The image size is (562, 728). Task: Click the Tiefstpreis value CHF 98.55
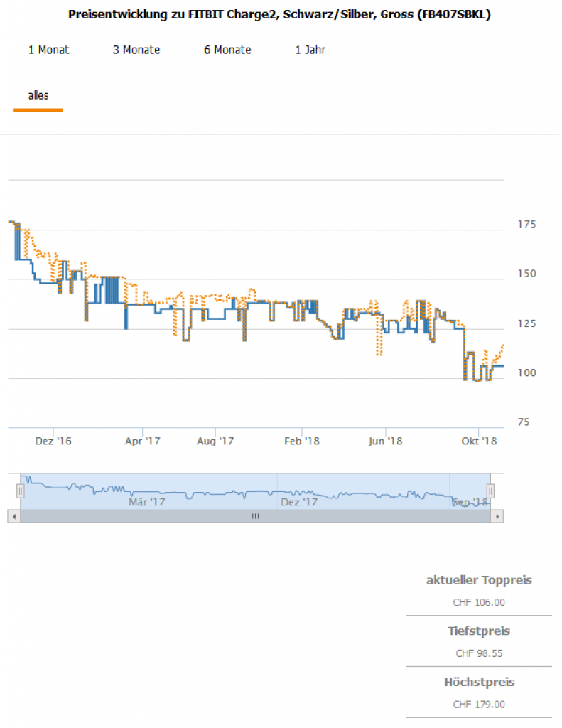click(479, 653)
